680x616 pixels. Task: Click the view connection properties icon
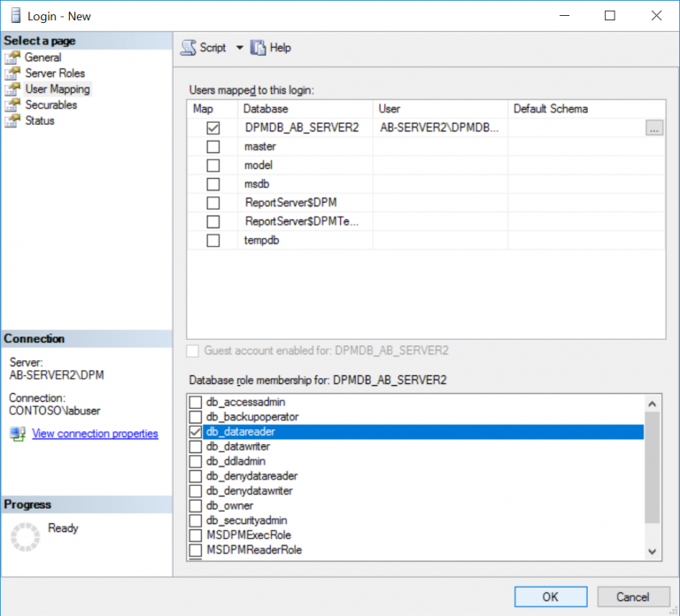coord(18,434)
